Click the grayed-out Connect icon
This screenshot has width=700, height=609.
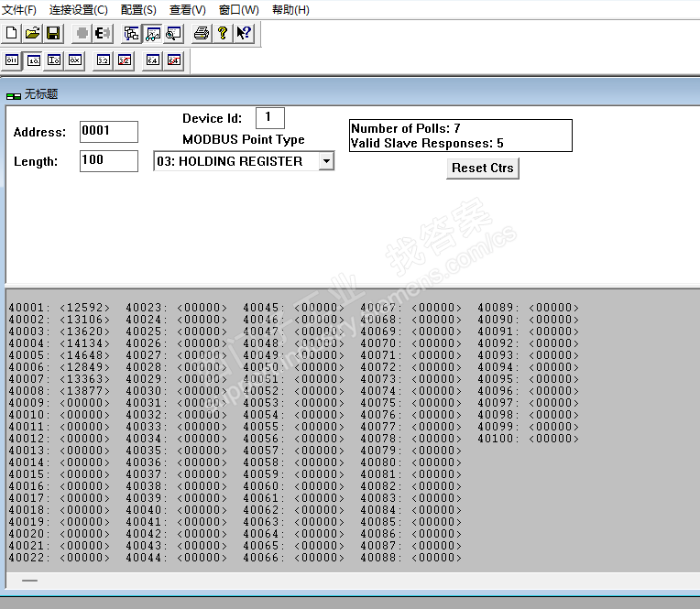pos(82,34)
